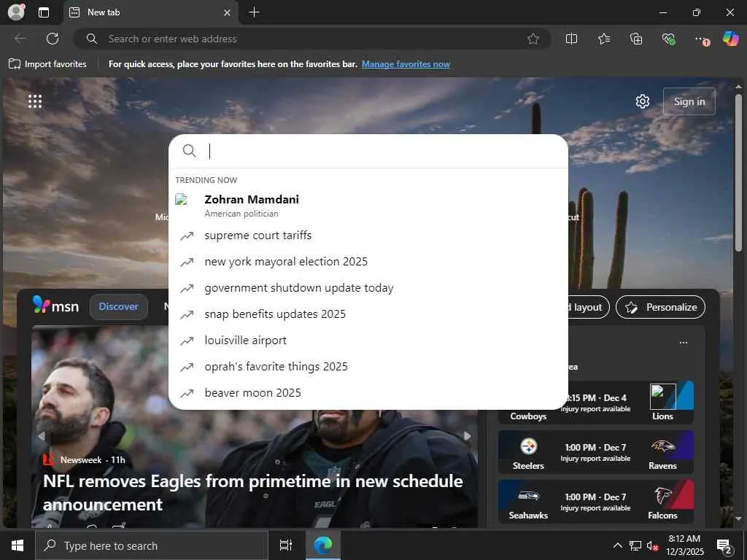This screenshot has height=560, width=747.
Task: Open Collections icon
Action: pyautogui.click(x=636, y=39)
